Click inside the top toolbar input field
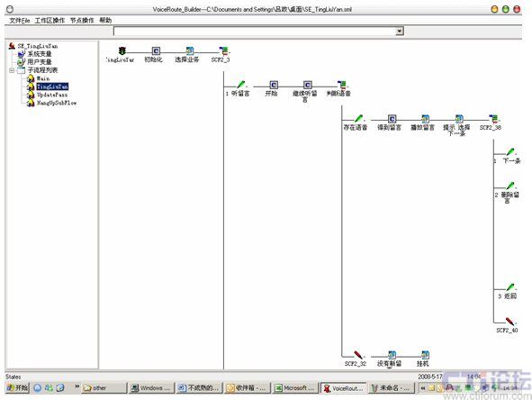The height and width of the screenshot is (400, 532). pyautogui.click(x=255, y=31)
